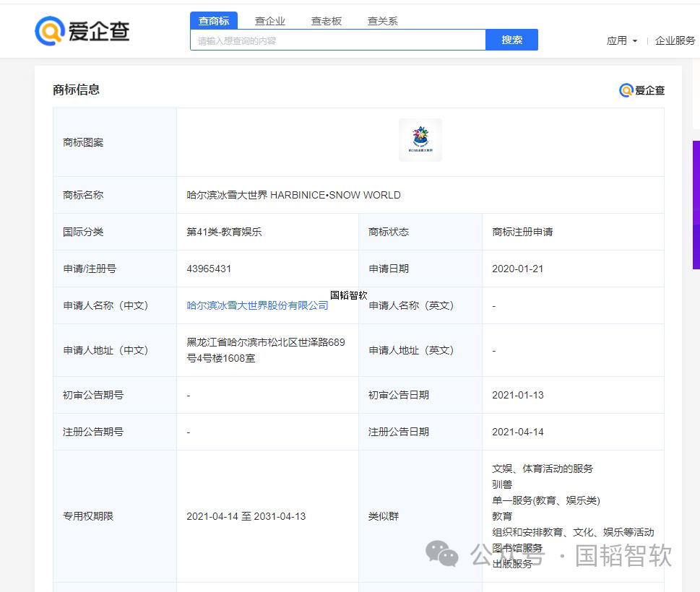Click the blue 搜索 button

click(511, 40)
